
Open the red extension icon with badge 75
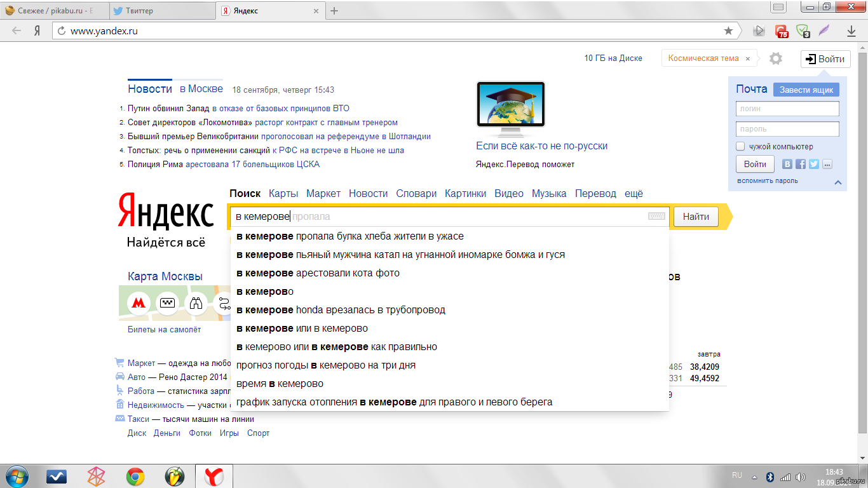coord(782,30)
